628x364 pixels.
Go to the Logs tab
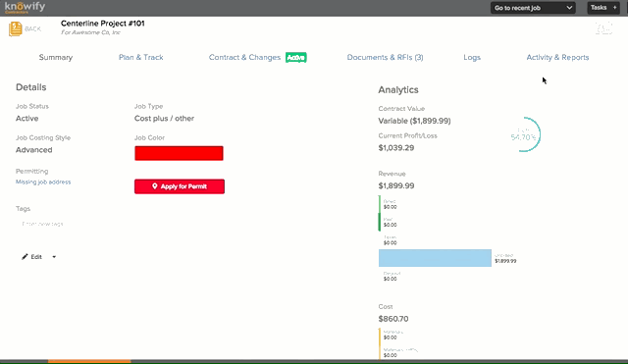tap(472, 57)
